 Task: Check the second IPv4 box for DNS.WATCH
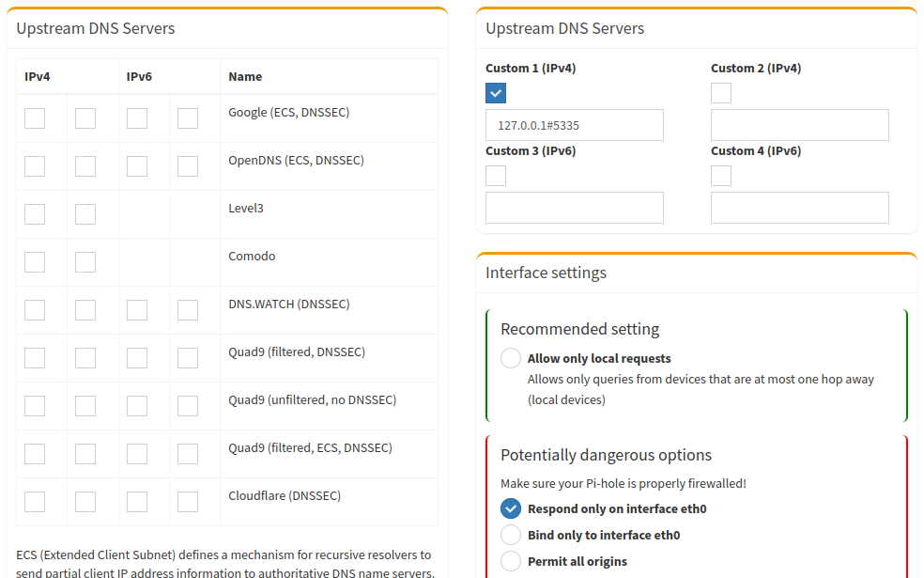[85, 309]
